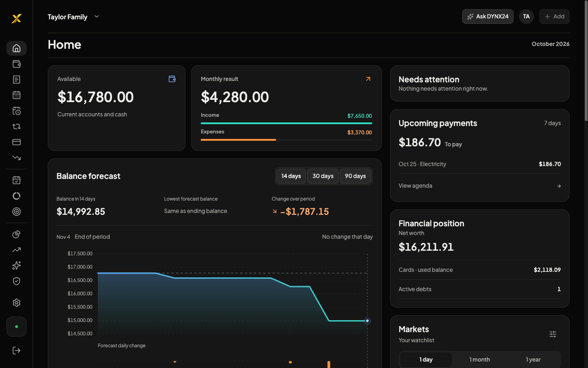Click the Expenses progress bar
The image size is (588, 368).
point(286,140)
